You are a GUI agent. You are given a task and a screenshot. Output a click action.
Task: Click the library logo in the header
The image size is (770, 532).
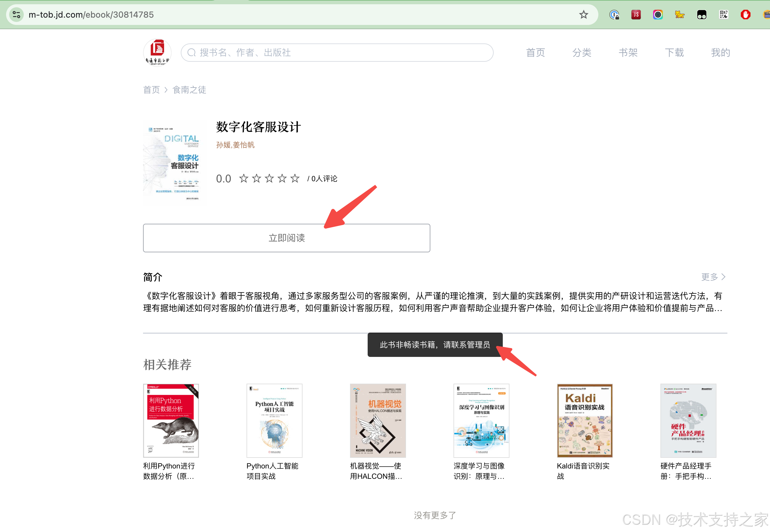point(157,52)
